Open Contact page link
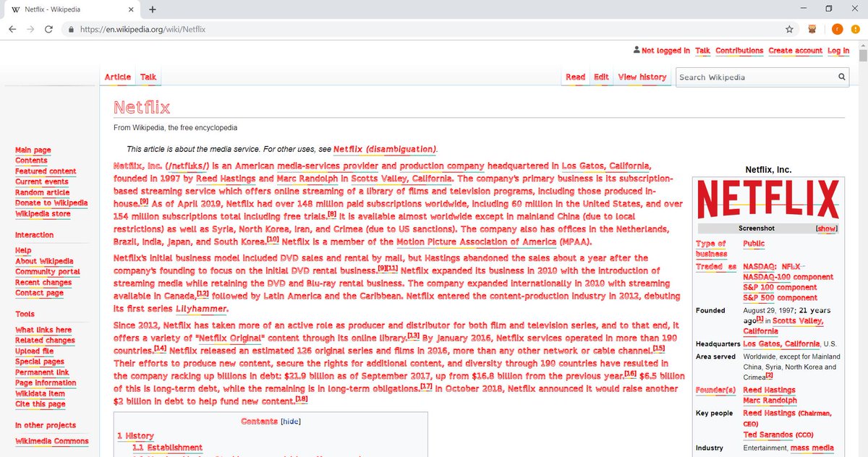Viewport: 868px width, 457px height. (x=39, y=294)
